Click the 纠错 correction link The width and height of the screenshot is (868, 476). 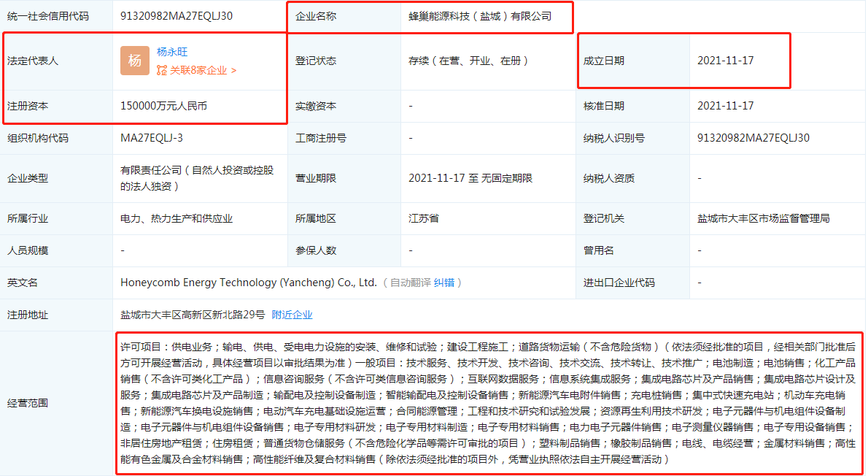coord(444,283)
